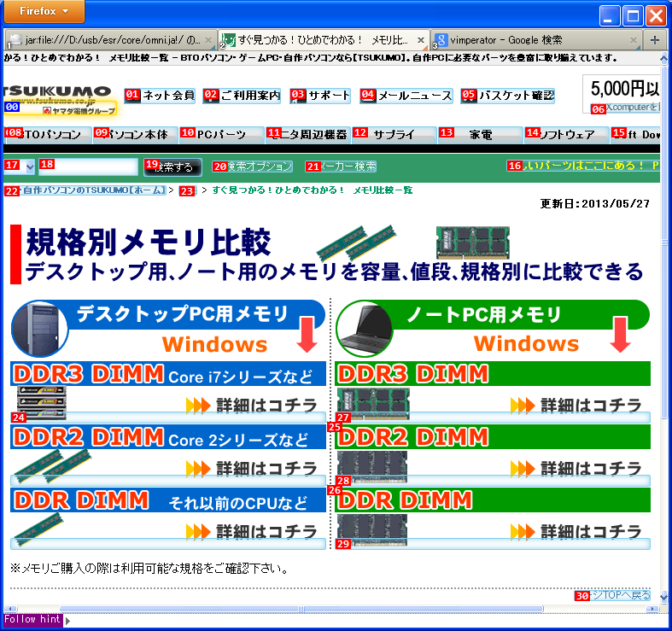
Task: Open notebook DDR DIMM 詳細はコチラ
Action: (x=576, y=532)
